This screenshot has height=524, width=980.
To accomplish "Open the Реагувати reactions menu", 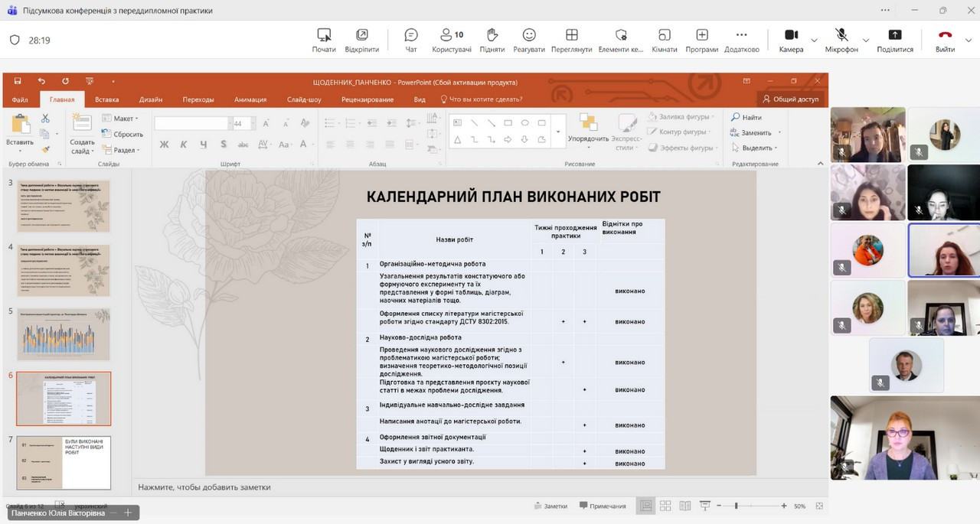I will 528,40.
